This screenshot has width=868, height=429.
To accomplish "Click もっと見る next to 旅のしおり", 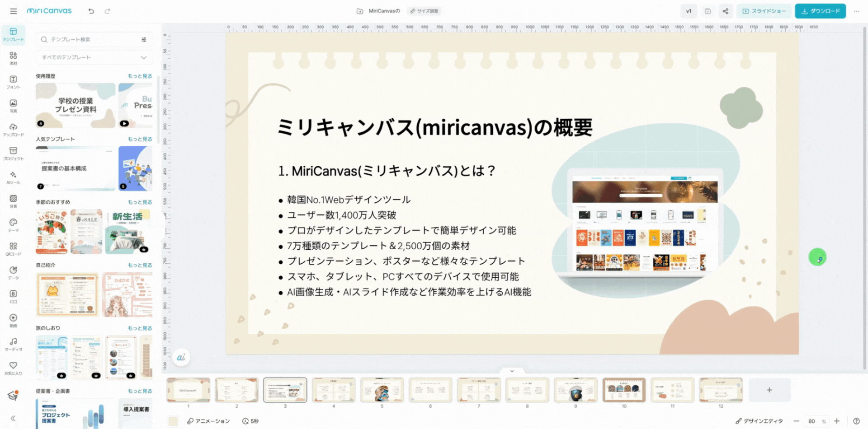I will click(x=140, y=328).
